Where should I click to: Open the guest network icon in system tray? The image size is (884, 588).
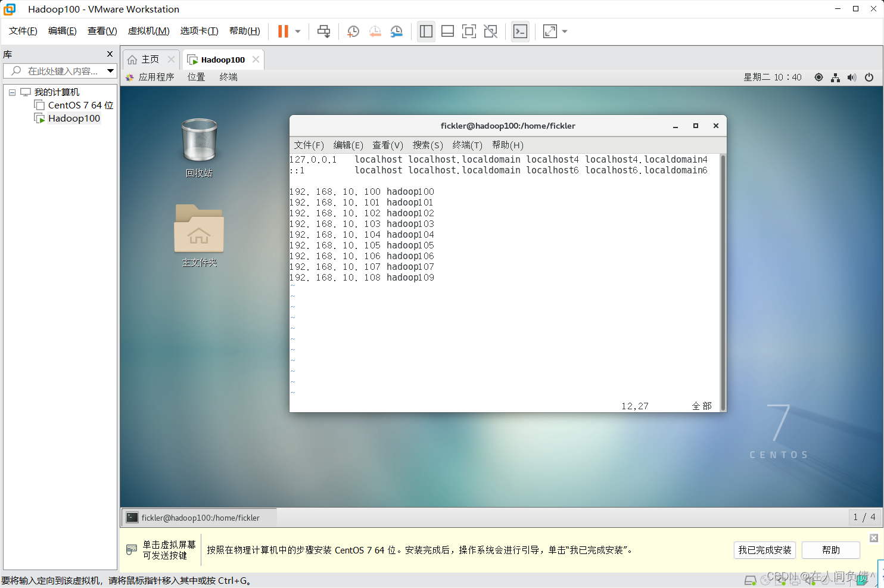click(835, 77)
